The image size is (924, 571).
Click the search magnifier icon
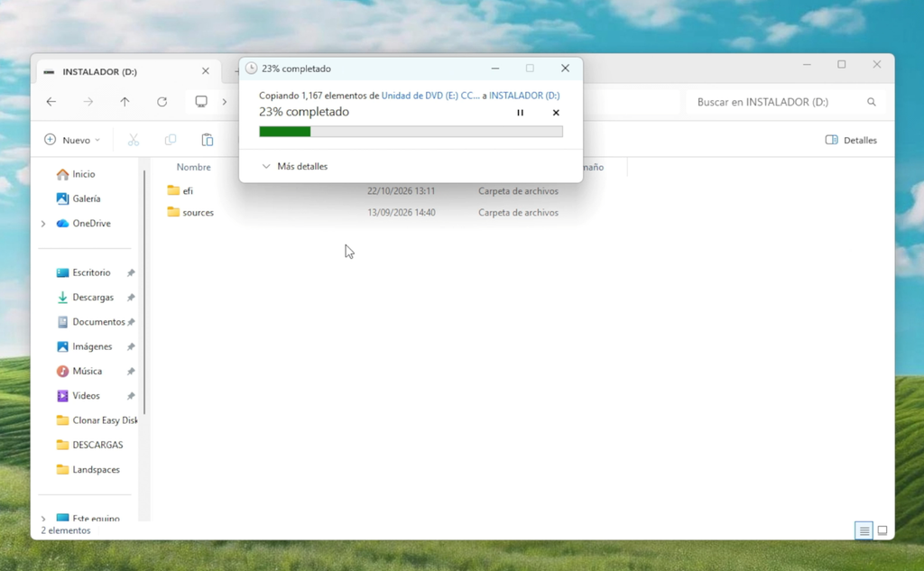coord(871,102)
